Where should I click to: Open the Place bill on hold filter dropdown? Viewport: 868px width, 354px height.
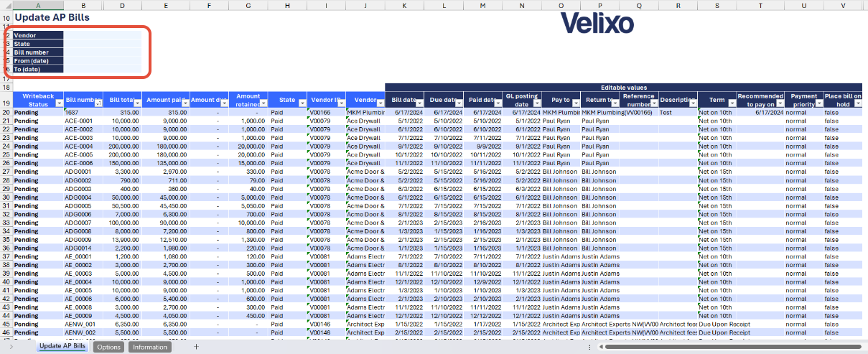click(x=857, y=104)
